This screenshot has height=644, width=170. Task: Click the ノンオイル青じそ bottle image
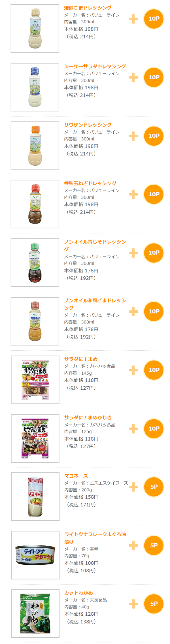click(x=35, y=263)
